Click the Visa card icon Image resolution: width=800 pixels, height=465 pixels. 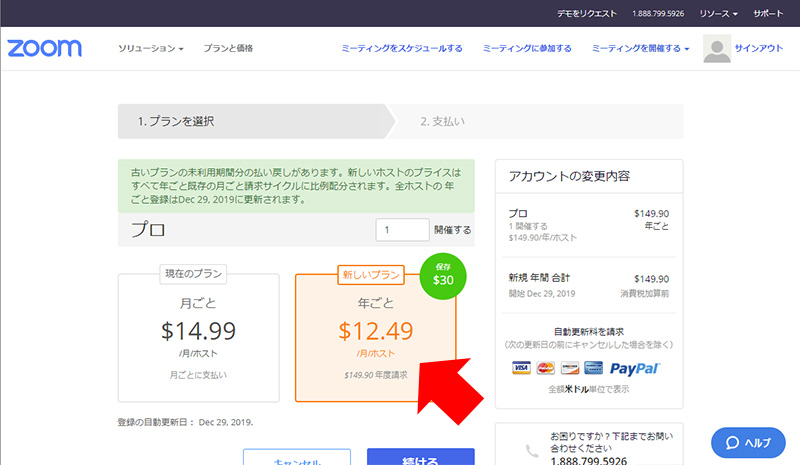pyautogui.click(x=521, y=369)
